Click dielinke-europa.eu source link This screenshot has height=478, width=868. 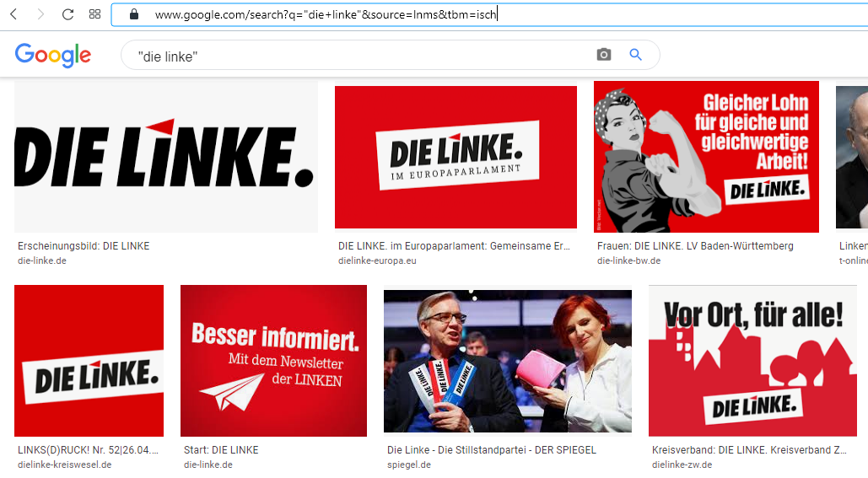point(378,260)
